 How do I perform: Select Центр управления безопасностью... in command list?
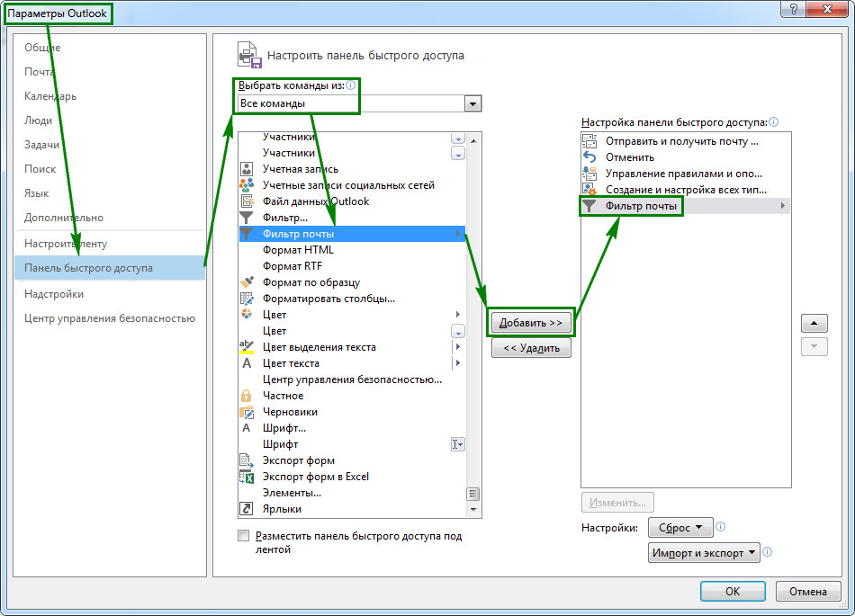point(352,379)
